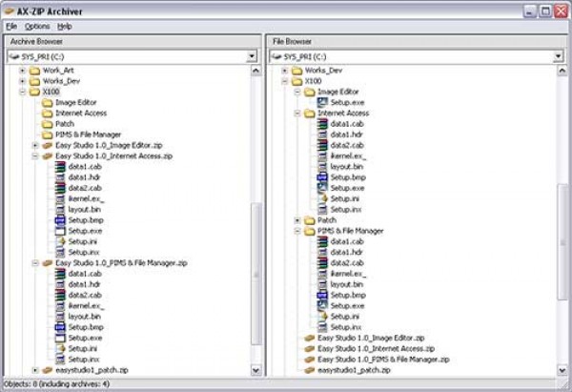Select layout.bin under Internet Access in File Browser
This screenshot has height=392, width=572.
[x=347, y=167]
